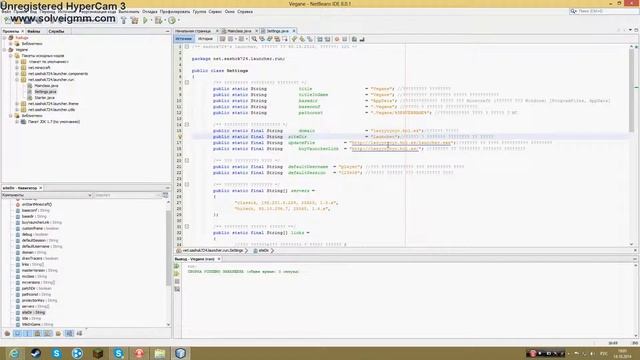This screenshot has width=640, height=360.
Task: Close the Settings.java editor tab
Action: point(294,31)
